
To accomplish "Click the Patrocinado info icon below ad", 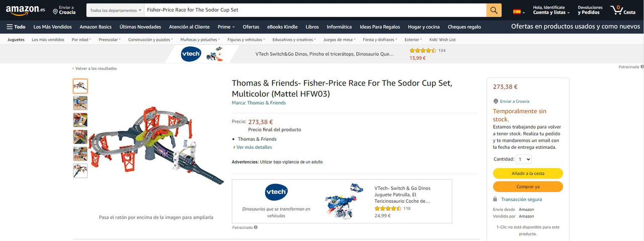I will [256, 227].
